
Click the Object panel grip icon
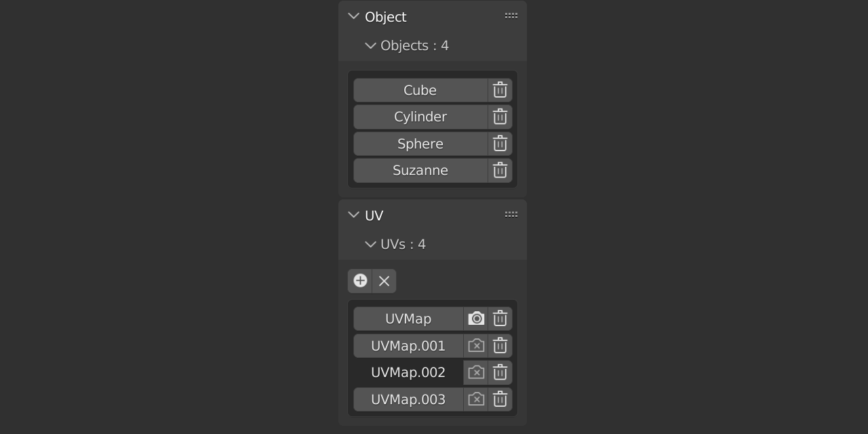pyautogui.click(x=511, y=15)
